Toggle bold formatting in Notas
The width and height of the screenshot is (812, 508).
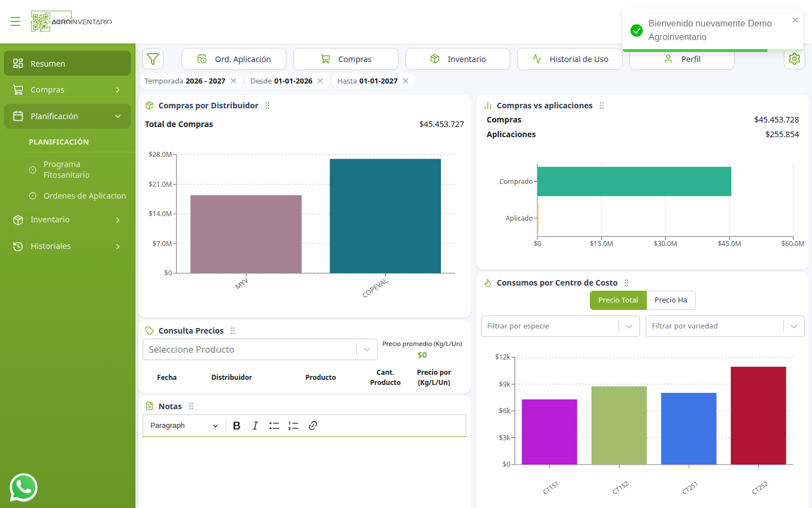[x=237, y=426]
